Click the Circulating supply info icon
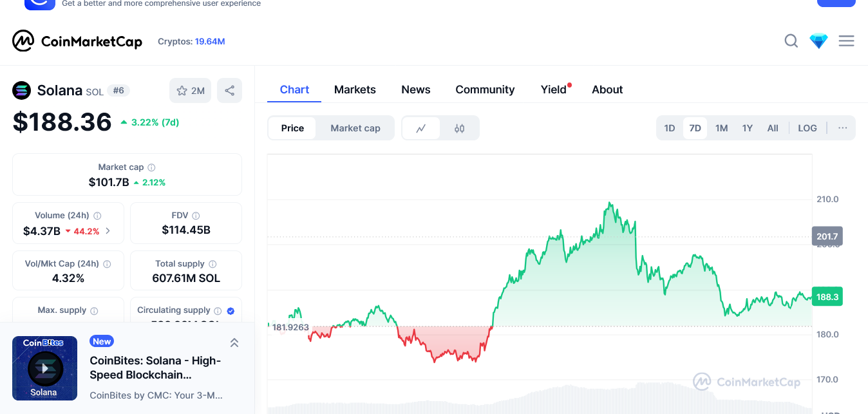This screenshot has width=868, height=414. coord(218,310)
